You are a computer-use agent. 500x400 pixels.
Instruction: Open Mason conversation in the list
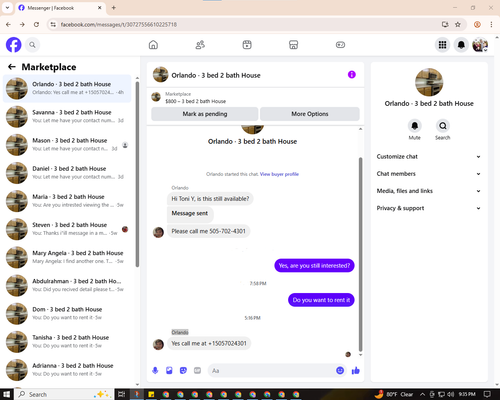(x=67, y=144)
